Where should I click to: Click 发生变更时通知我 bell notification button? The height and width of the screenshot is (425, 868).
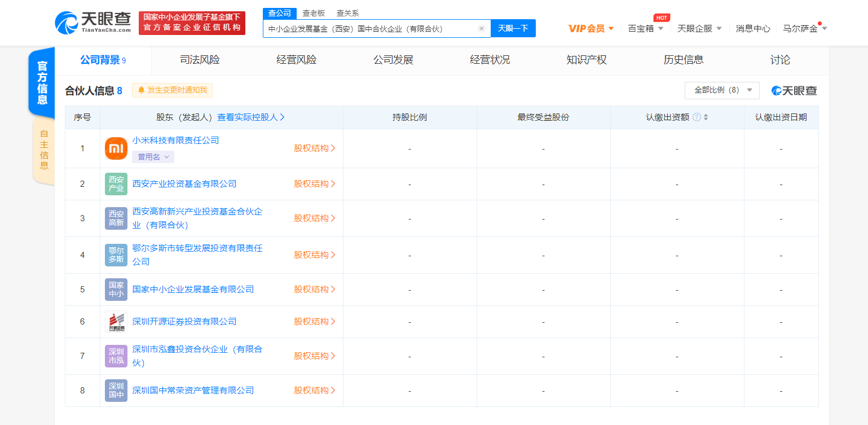(x=173, y=90)
